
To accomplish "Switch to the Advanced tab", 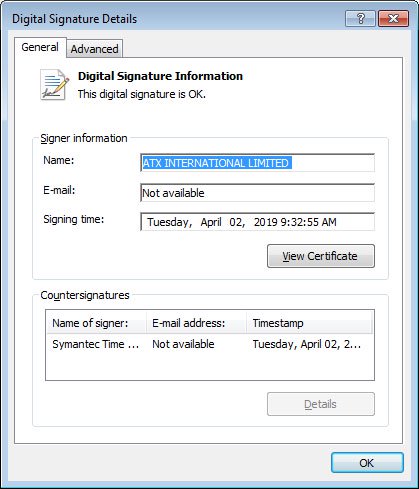I will pyautogui.click(x=94, y=49).
